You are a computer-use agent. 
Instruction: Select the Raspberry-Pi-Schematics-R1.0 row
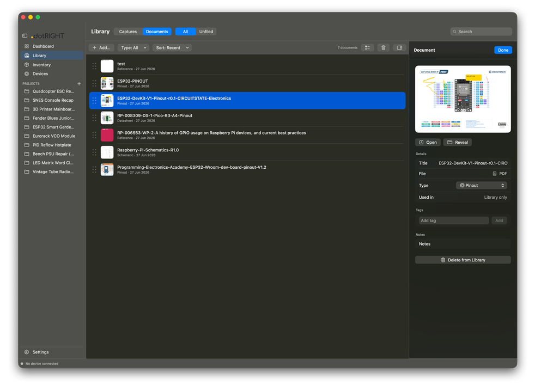click(247, 152)
